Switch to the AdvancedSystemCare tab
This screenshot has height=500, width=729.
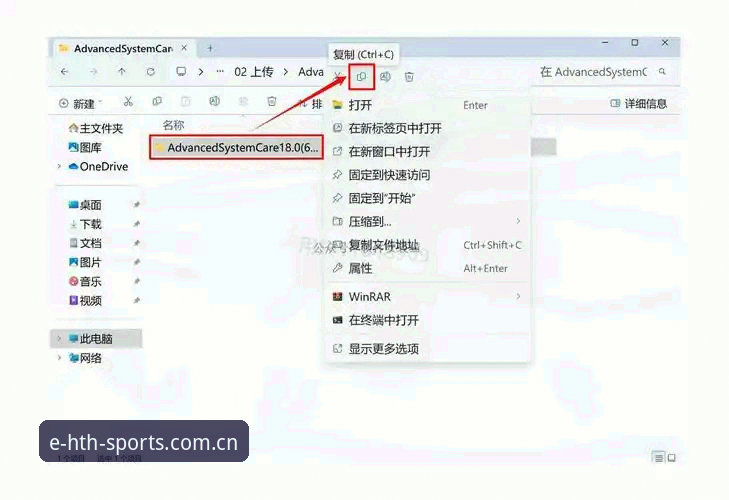[123, 48]
